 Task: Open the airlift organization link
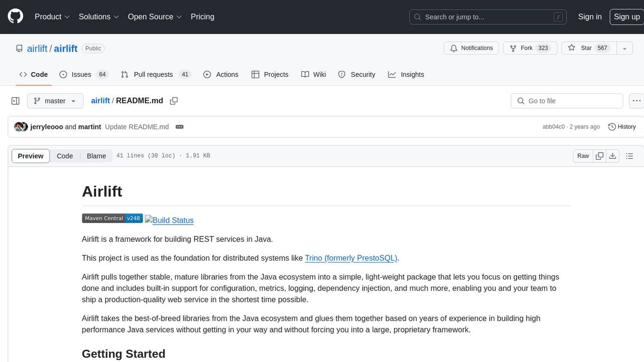pos(37,48)
